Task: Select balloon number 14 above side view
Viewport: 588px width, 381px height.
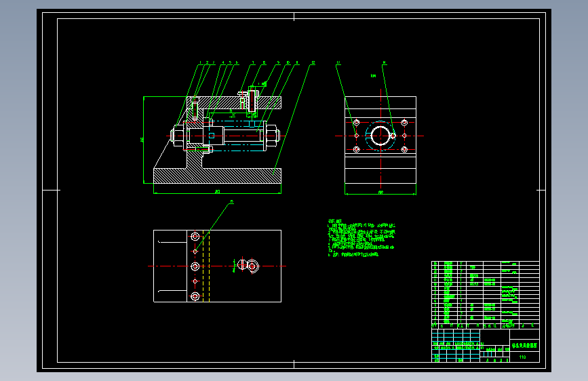Action: (x=385, y=62)
